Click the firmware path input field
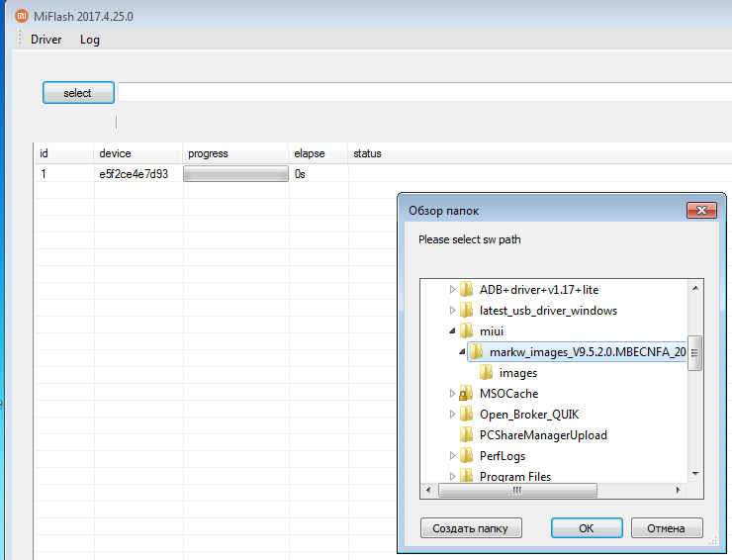Viewport: 732px width, 560px height. 424,92
